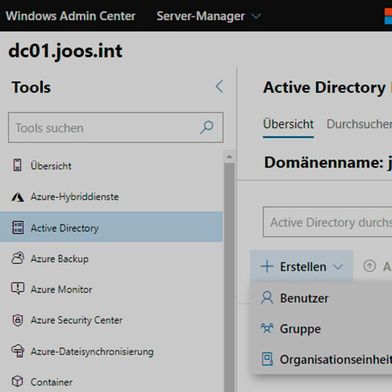Click the Container cube icon
The width and height of the screenshot is (392, 392).
pyautogui.click(x=17, y=381)
